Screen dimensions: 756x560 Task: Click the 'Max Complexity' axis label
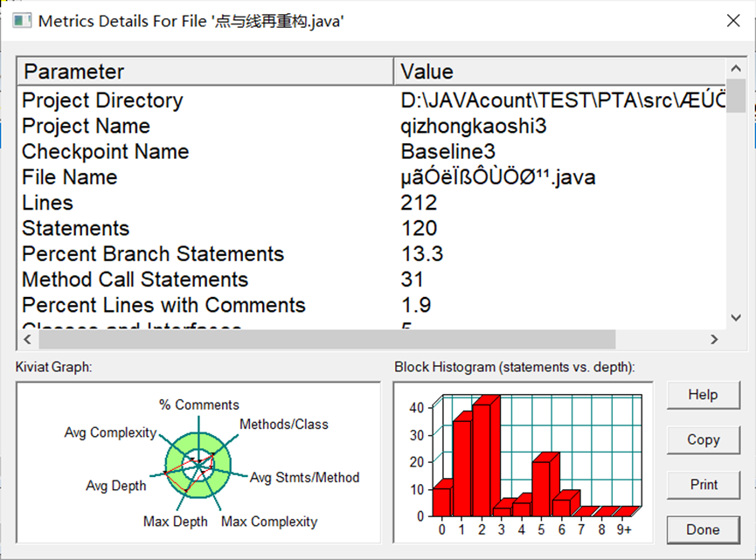pos(269,522)
